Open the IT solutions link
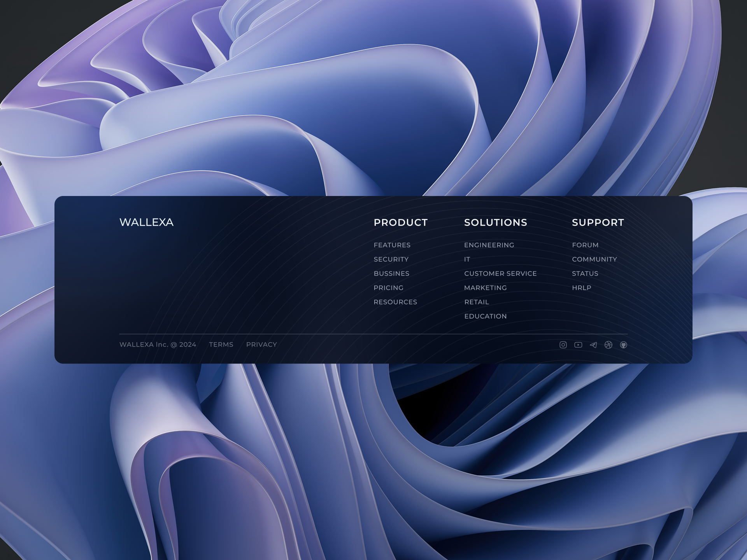Image resolution: width=747 pixels, height=560 pixels. [467, 259]
